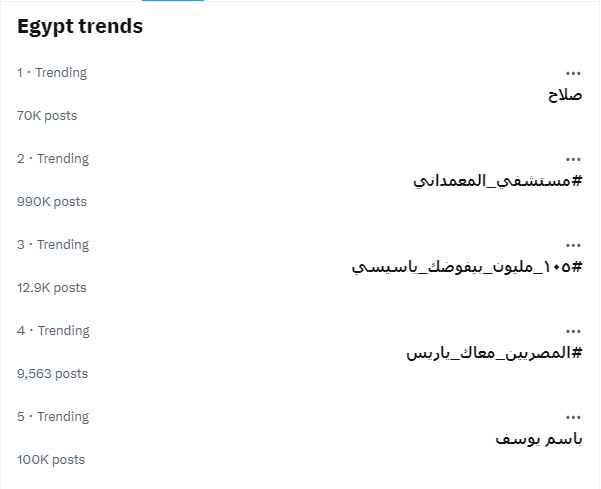Viewport: 601px width, 489px height.
Task: Open the باسم يوسف trending topic
Action: pyautogui.click(x=539, y=439)
